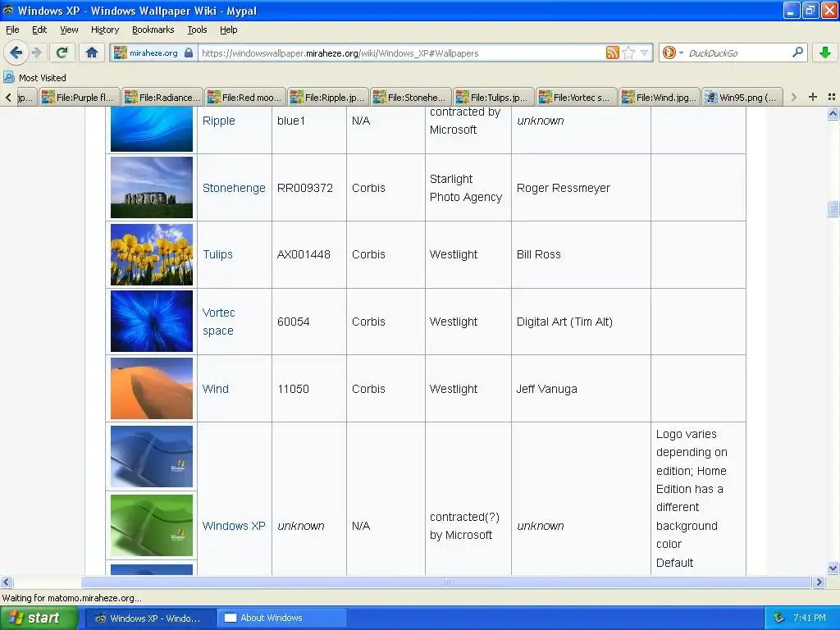Open the Wind wallpaper link
The height and width of the screenshot is (630, 840).
(x=216, y=389)
